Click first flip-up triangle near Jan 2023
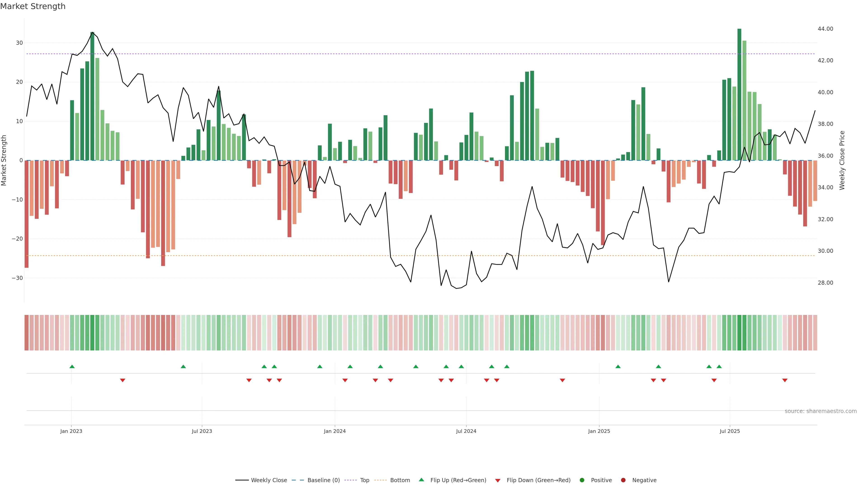The height and width of the screenshot is (488, 868). 72,366
